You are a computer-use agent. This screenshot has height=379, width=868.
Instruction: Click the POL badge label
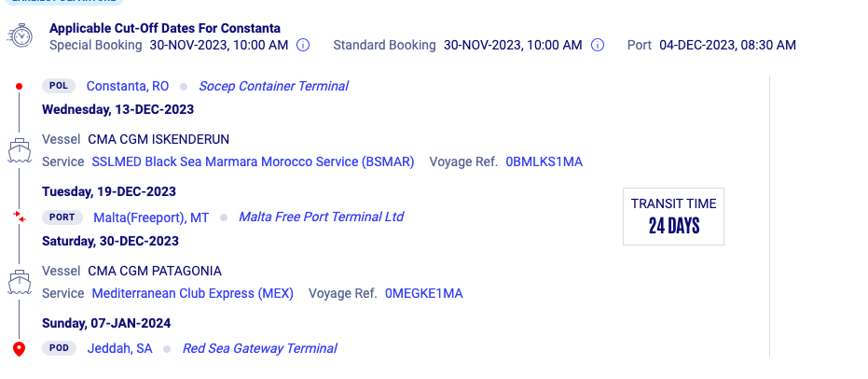[59, 86]
